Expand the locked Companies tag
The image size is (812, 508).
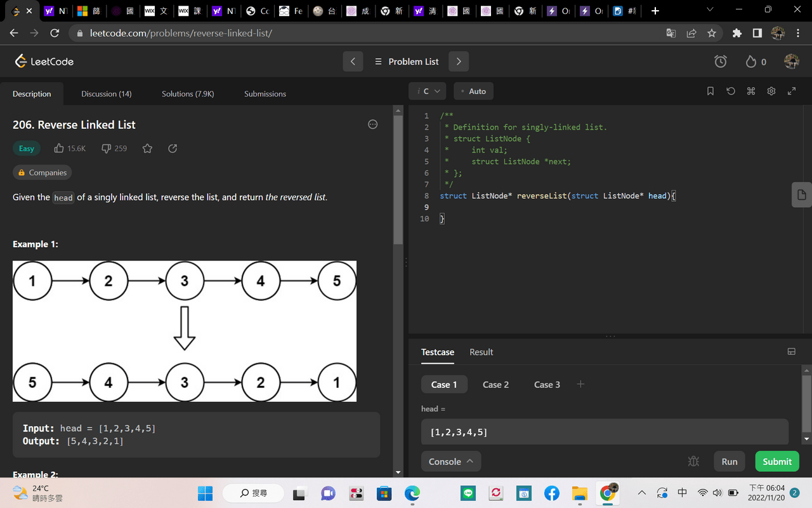43,173
